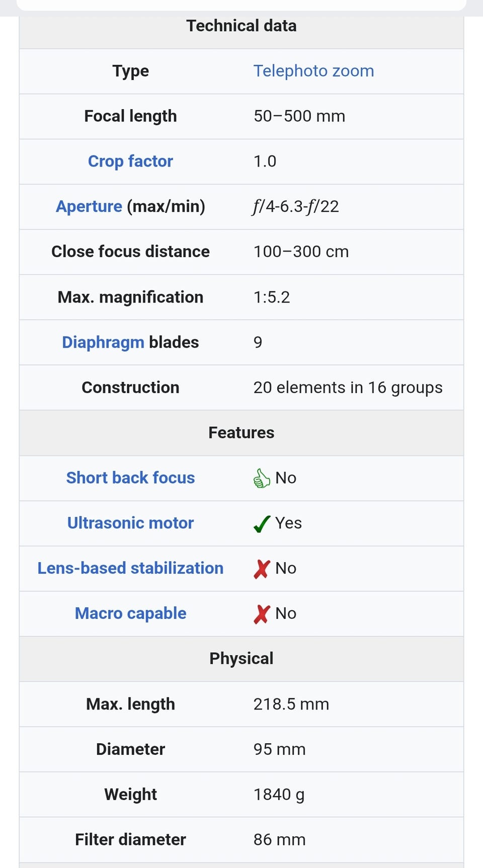483x868 pixels.
Task: Follow the Macro capable link
Action: [x=130, y=613]
